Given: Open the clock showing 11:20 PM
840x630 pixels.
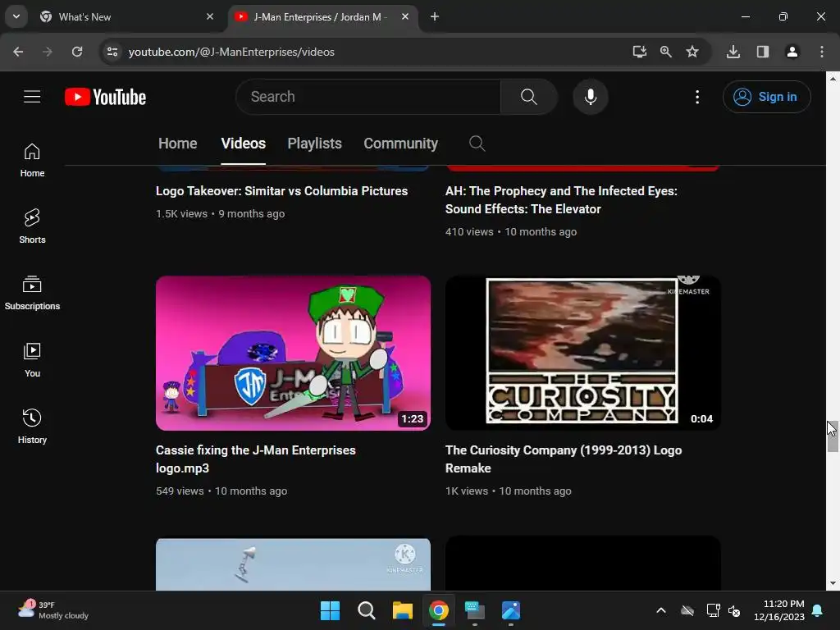Looking at the screenshot, I should [779, 610].
